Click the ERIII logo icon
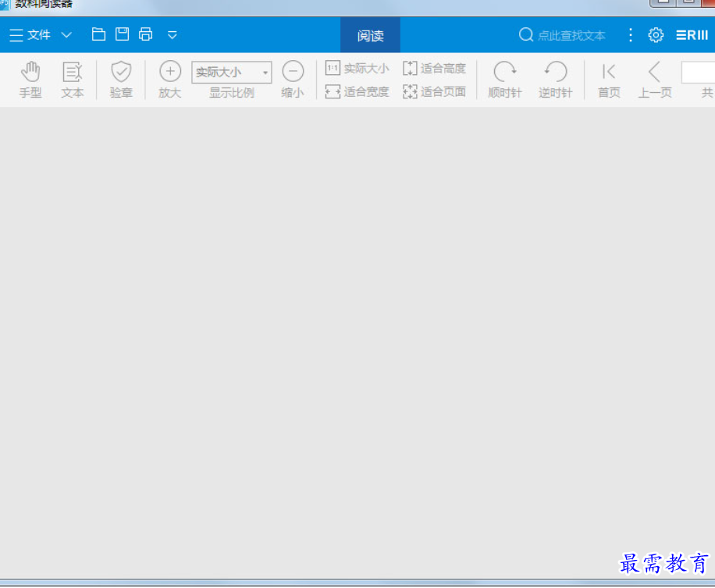 tap(692, 35)
